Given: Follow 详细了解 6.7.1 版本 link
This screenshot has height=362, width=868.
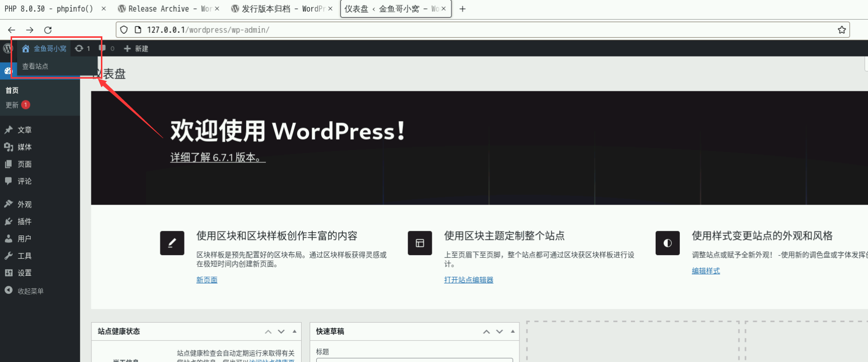Looking at the screenshot, I should (x=218, y=157).
